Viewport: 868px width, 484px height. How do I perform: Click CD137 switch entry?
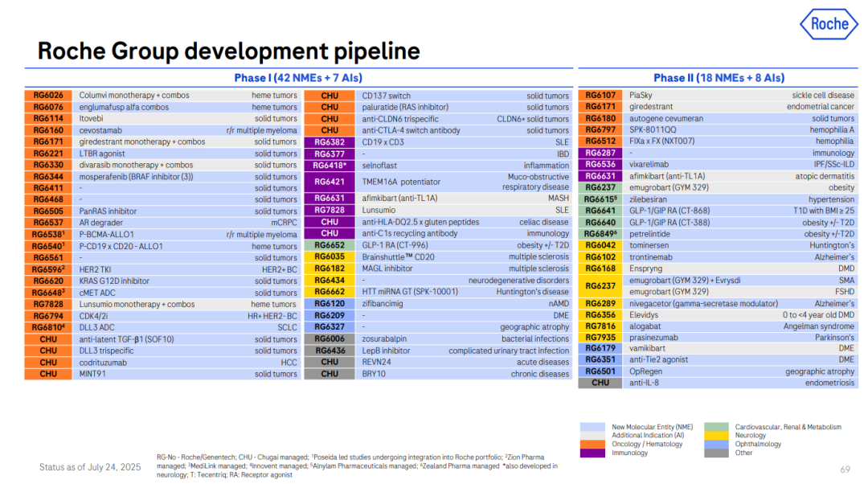(387, 96)
